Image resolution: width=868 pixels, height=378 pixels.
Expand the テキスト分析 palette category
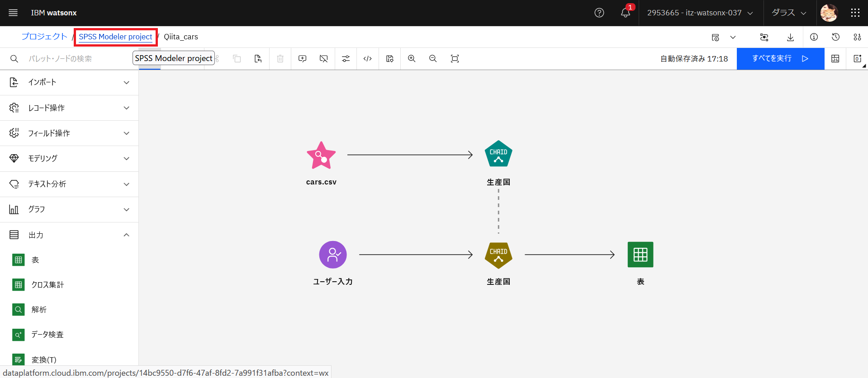tap(69, 184)
